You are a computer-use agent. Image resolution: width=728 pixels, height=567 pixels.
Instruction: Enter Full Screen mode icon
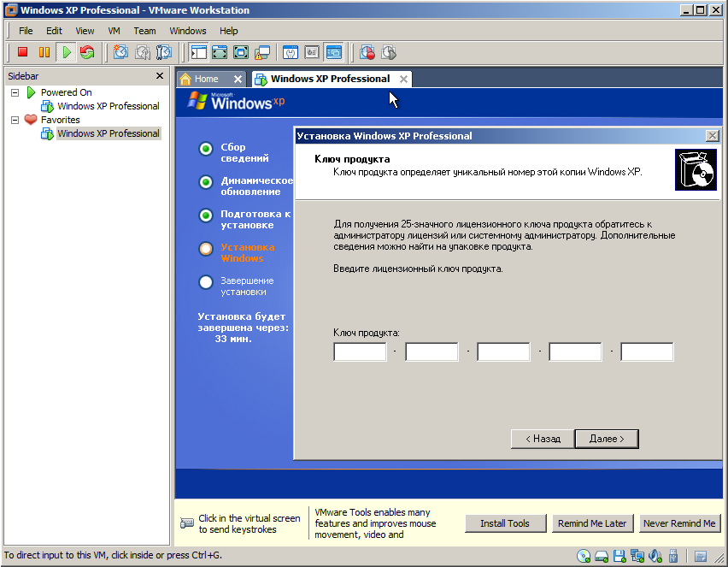coord(240,52)
